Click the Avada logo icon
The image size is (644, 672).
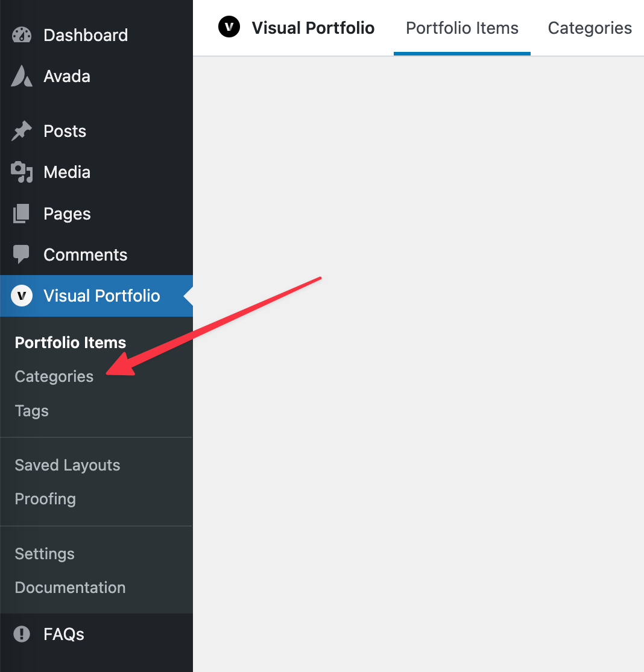click(x=22, y=76)
